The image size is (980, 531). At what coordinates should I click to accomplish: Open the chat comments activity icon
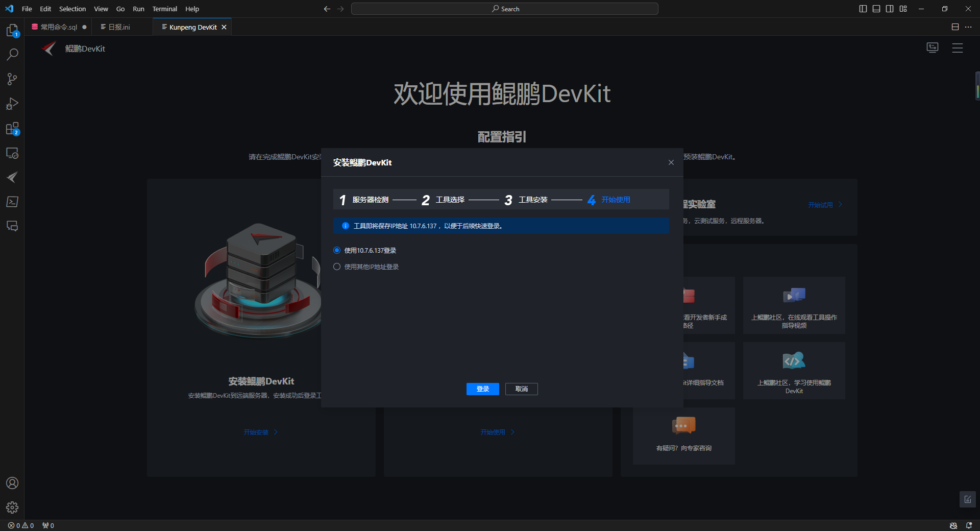coord(12,226)
